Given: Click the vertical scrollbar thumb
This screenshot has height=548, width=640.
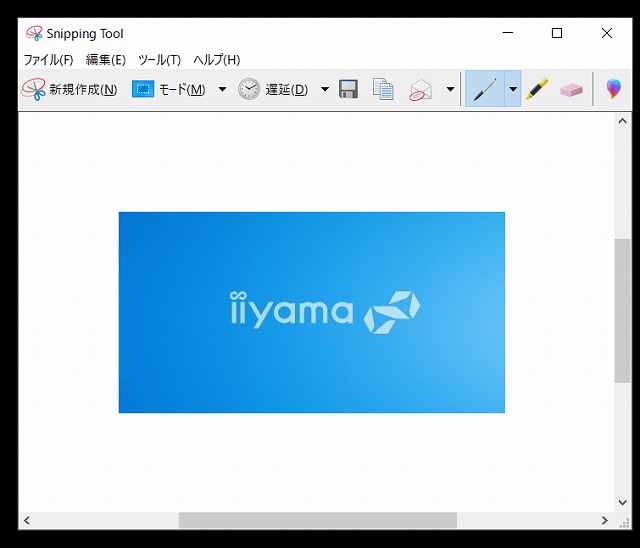Looking at the screenshot, I should (622, 310).
